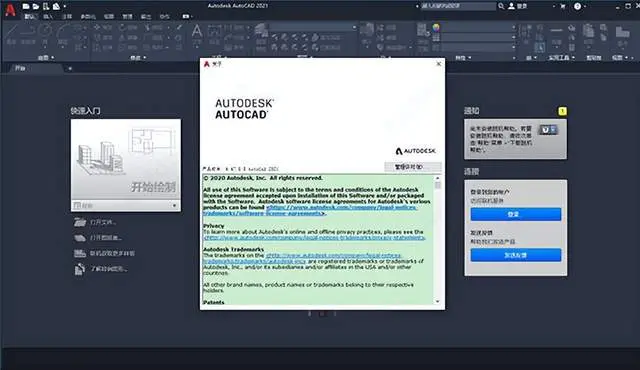Select the Annotate (注释) ribbon tab
The width and height of the screenshot is (640, 370).
pyautogui.click(x=67, y=17)
